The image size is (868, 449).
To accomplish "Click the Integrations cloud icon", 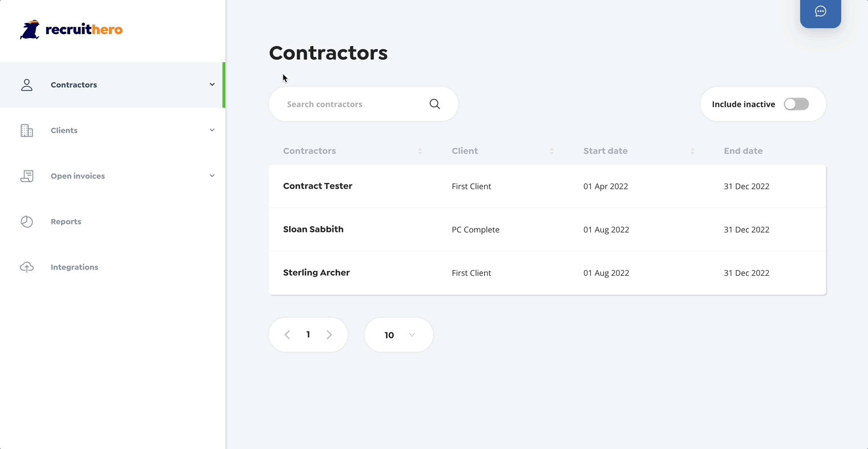I will pyautogui.click(x=27, y=267).
